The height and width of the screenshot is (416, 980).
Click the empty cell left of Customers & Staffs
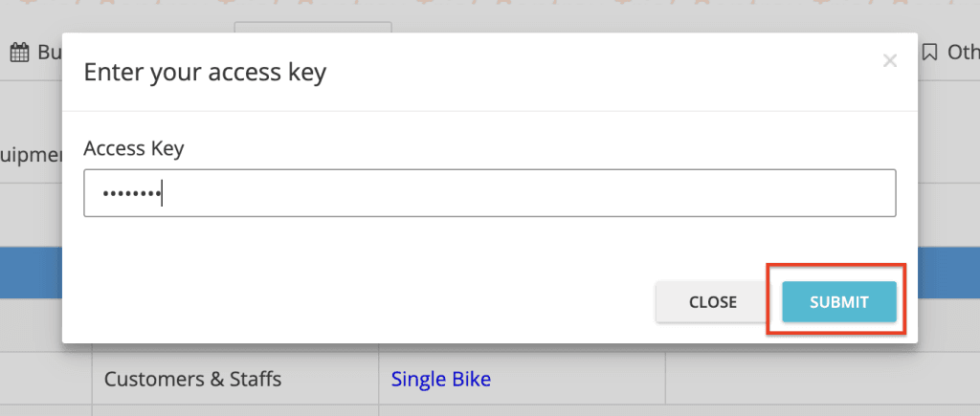coord(45,379)
